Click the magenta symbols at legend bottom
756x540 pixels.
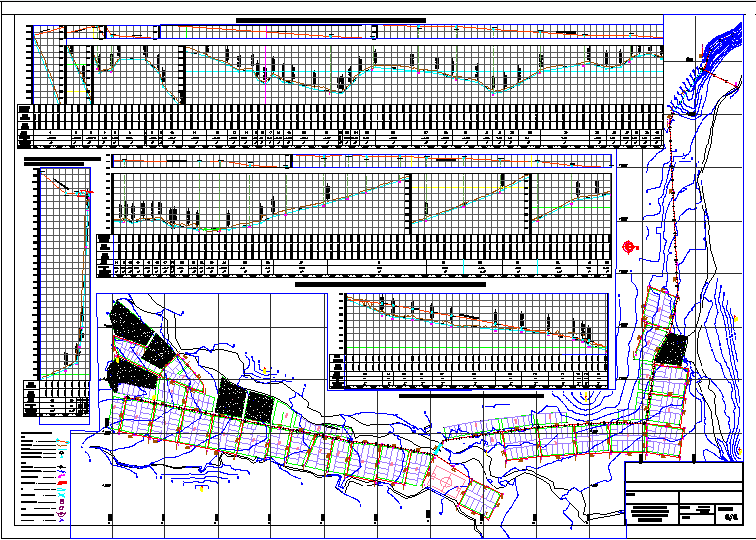click(63, 515)
